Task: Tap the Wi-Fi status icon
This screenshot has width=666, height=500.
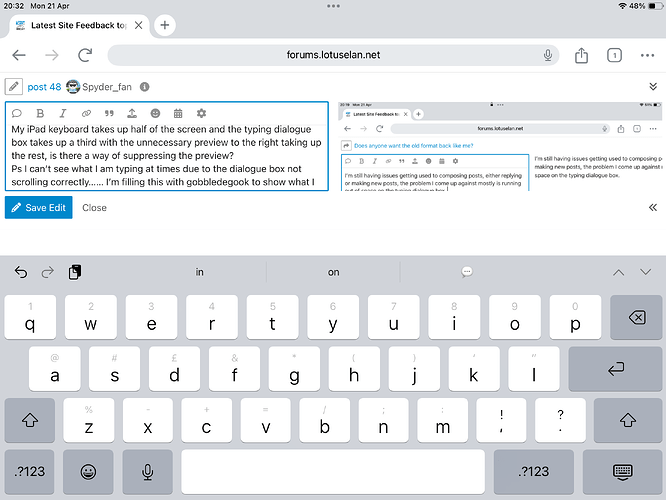Action: [623, 6]
